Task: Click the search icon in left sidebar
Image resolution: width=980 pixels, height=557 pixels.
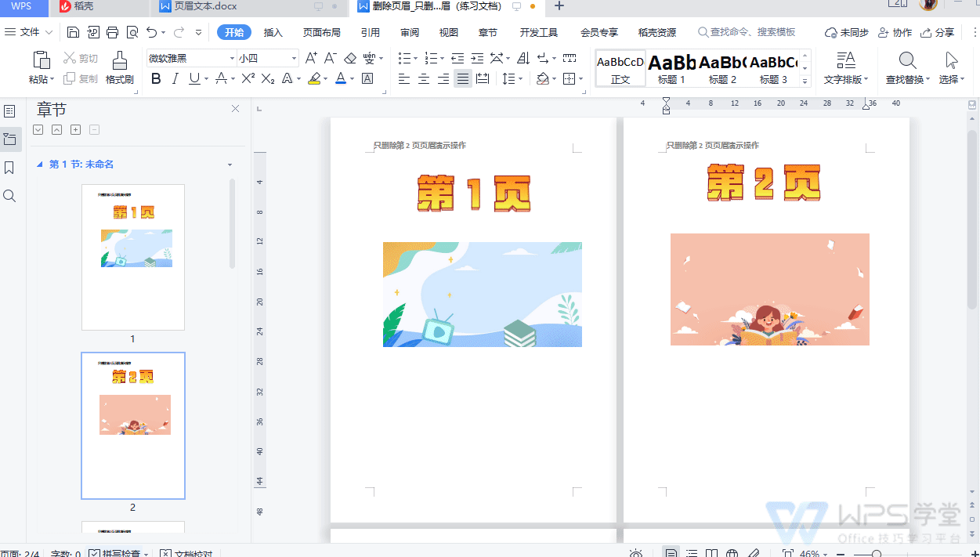Action: click(9, 196)
